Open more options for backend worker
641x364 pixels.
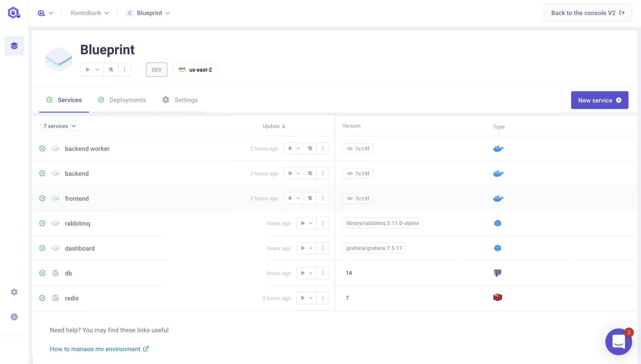click(x=323, y=148)
